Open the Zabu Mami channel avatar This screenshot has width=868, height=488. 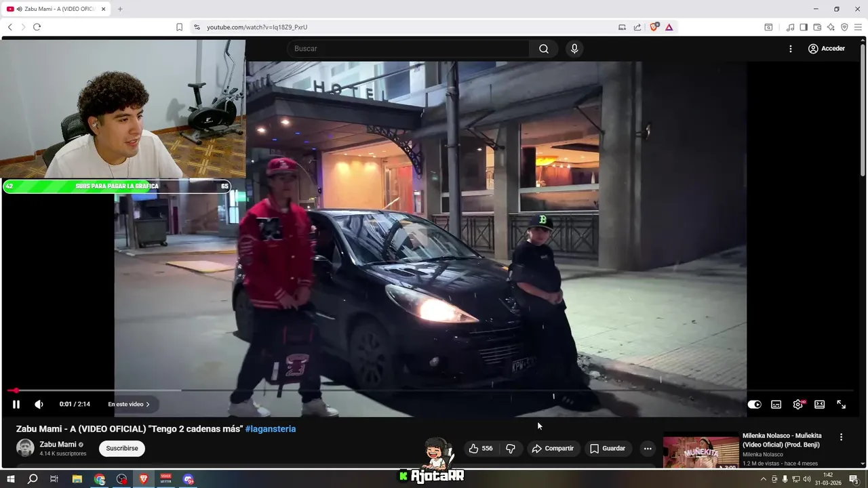click(25, 448)
